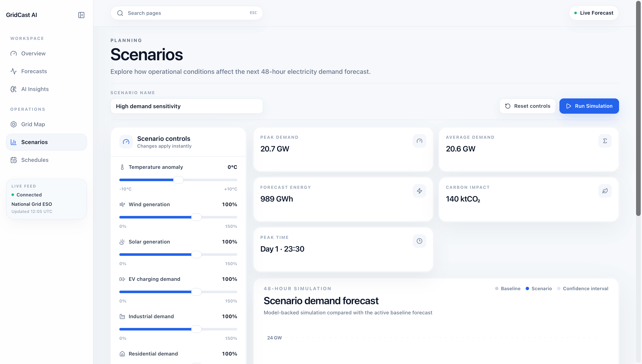
Task: Click the thermometer icon beside Temperature anomaly
Action: pos(122,167)
